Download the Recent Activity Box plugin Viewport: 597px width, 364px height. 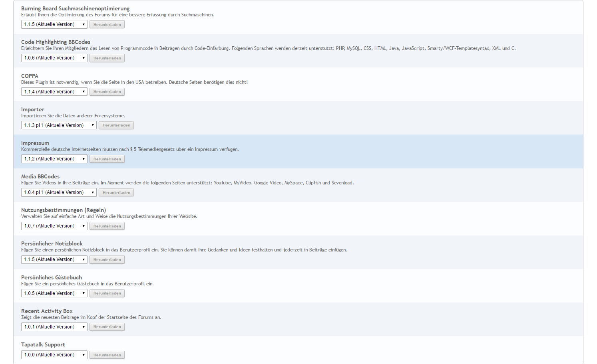(107, 327)
